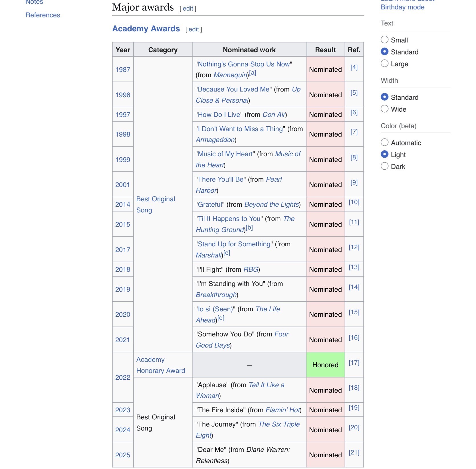Image resolution: width=476 pixels, height=469 pixels.
Task: Open reference [4]
Action: (354, 67)
